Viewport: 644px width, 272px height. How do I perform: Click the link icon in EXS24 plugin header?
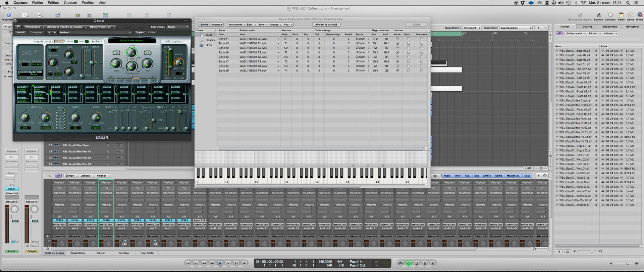pos(18,27)
